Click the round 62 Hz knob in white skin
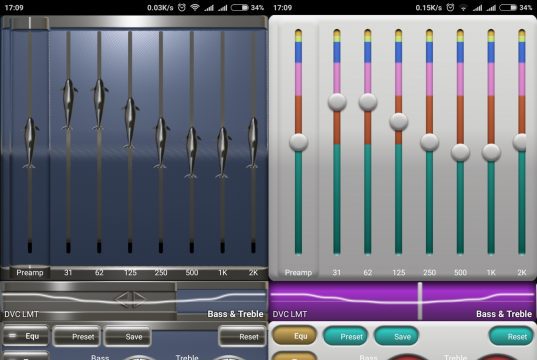Viewport: 537px width, 360px height. point(368,102)
